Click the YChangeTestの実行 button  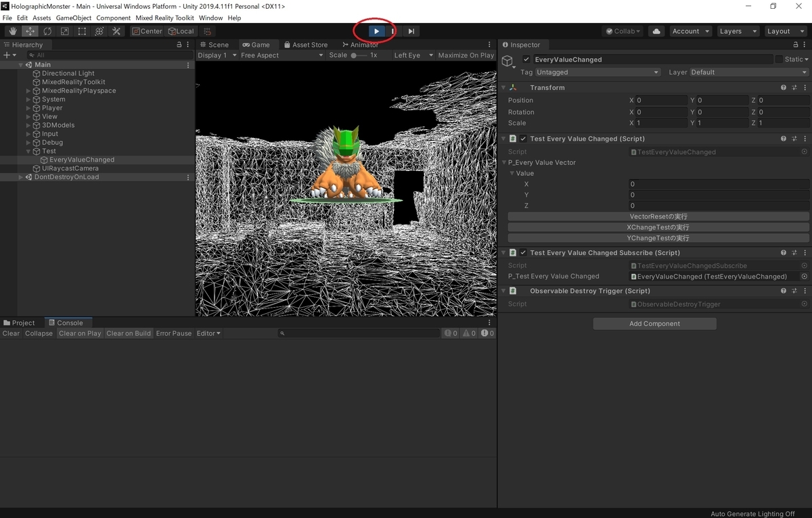pyautogui.click(x=658, y=238)
